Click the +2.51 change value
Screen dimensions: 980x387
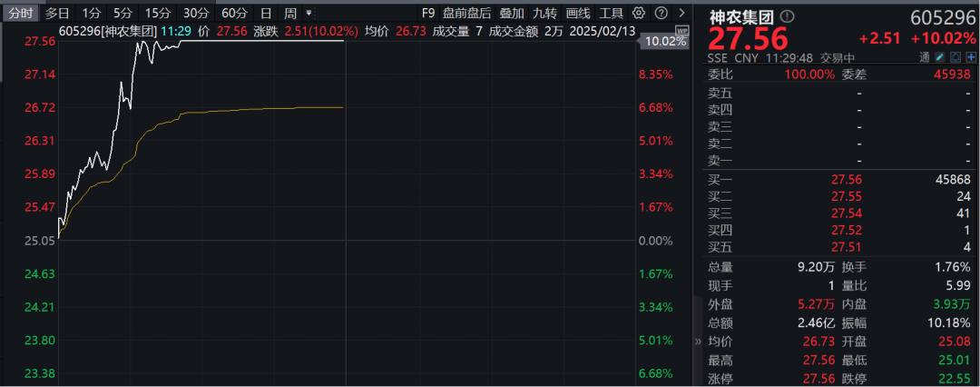[x=879, y=38]
